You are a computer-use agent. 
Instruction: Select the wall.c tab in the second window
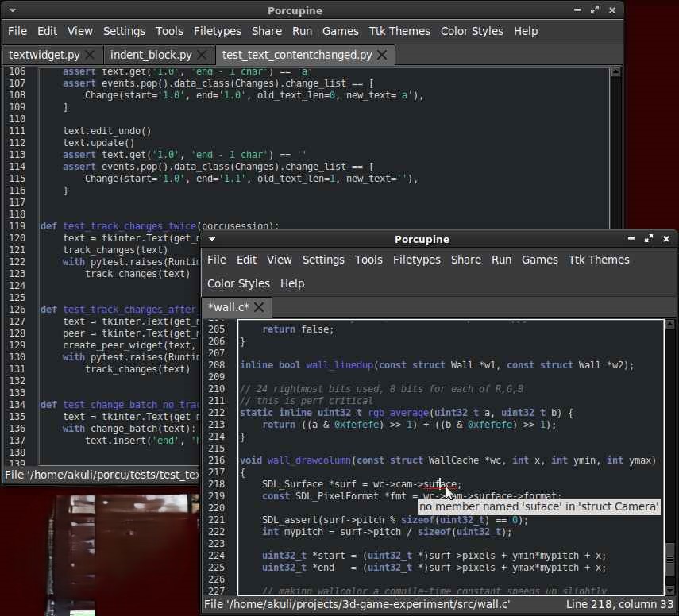(230, 307)
